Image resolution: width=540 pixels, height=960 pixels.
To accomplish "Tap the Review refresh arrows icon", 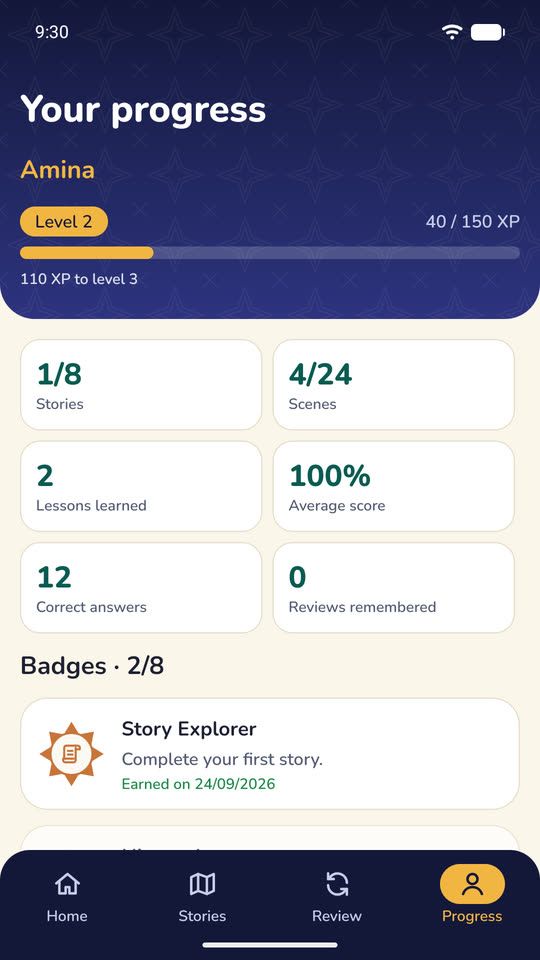I will pos(337,884).
